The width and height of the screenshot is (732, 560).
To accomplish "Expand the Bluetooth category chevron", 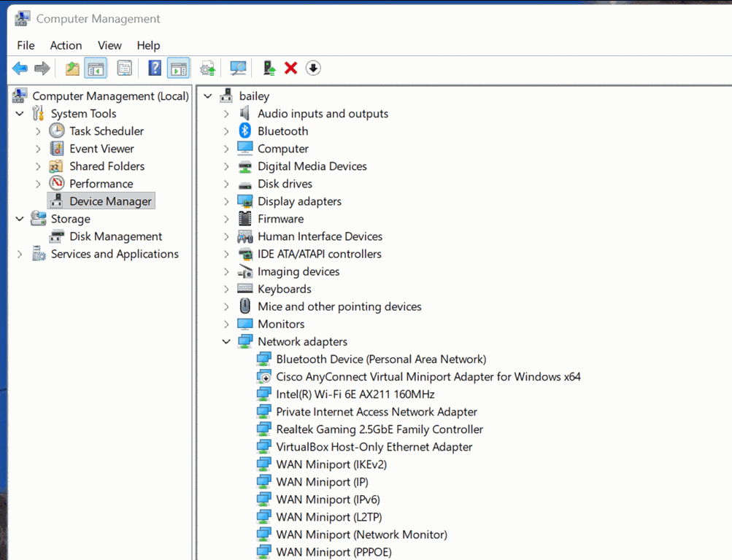I will point(226,131).
